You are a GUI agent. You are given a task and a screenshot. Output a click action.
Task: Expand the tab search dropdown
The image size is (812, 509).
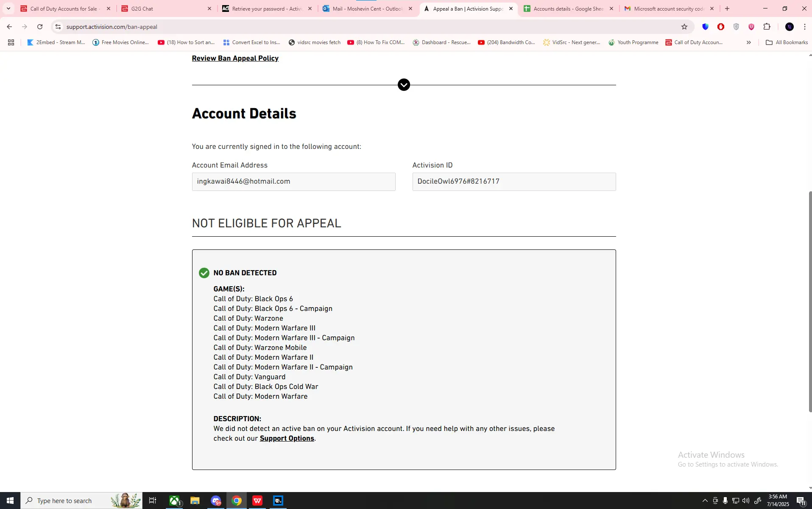tap(8, 8)
